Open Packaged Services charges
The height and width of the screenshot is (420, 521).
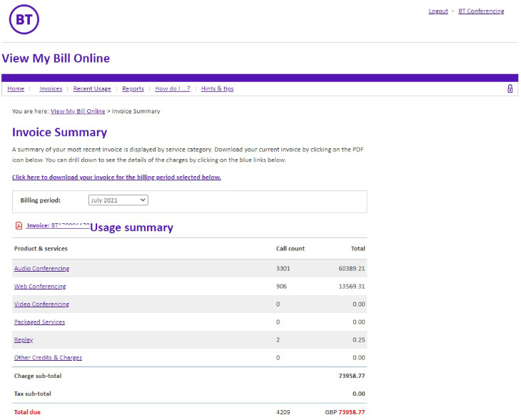click(x=39, y=322)
